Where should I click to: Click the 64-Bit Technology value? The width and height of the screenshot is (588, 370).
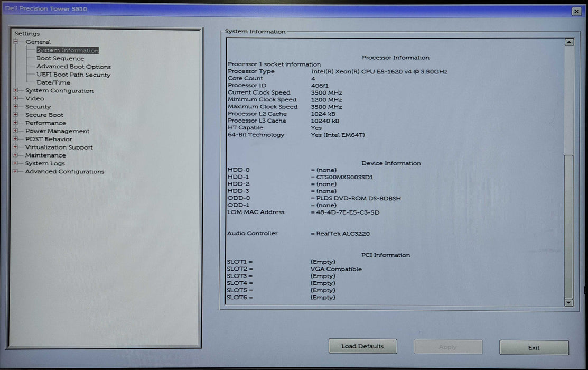pyautogui.click(x=338, y=135)
